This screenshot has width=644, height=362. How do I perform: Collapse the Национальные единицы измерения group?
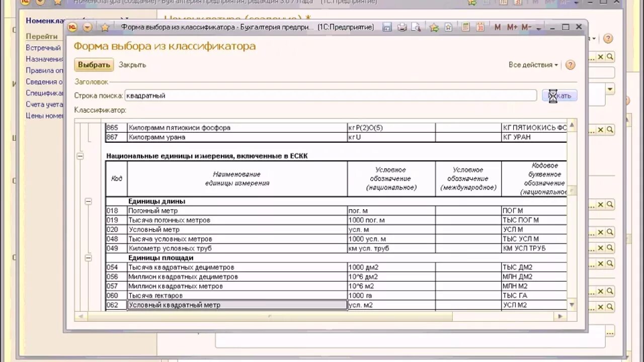(80, 156)
